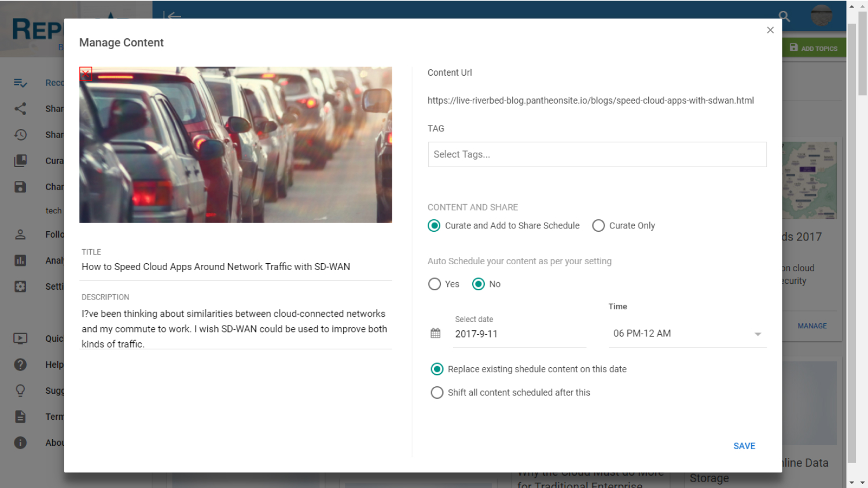Image resolution: width=868 pixels, height=488 pixels.
Task: Click the date field showing 2017-9-11
Action: click(520, 334)
